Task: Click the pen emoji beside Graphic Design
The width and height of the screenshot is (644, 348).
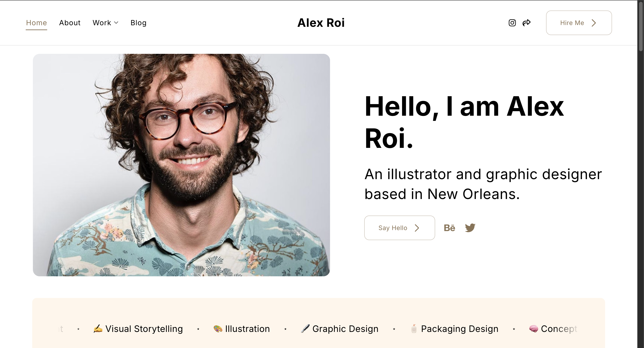Action: [305, 329]
